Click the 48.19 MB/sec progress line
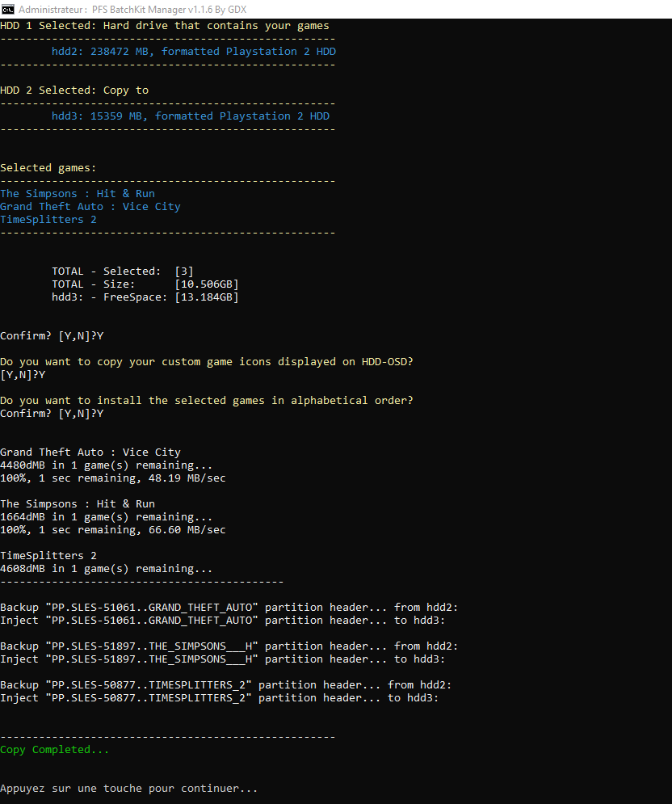Screen dimensions: 672x804 [x=113, y=478]
